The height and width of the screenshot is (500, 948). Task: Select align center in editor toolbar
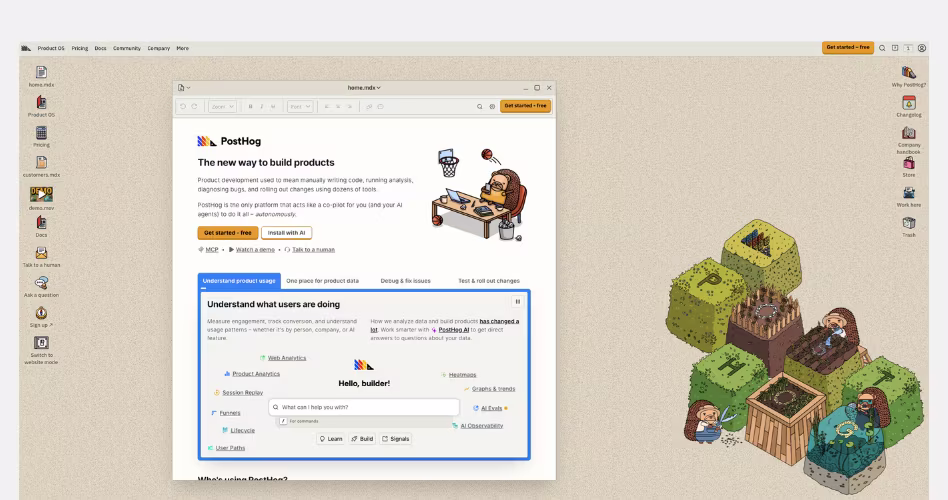338,106
